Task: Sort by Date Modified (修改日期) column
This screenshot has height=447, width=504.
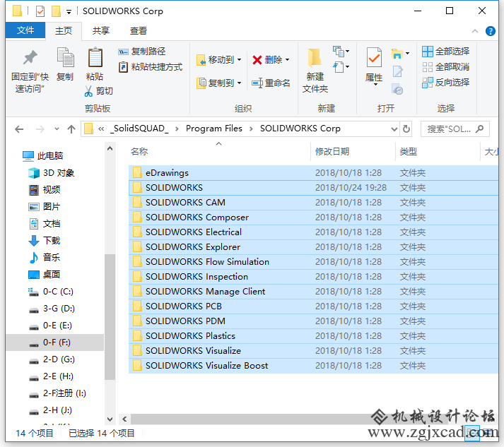Action: 332,151
